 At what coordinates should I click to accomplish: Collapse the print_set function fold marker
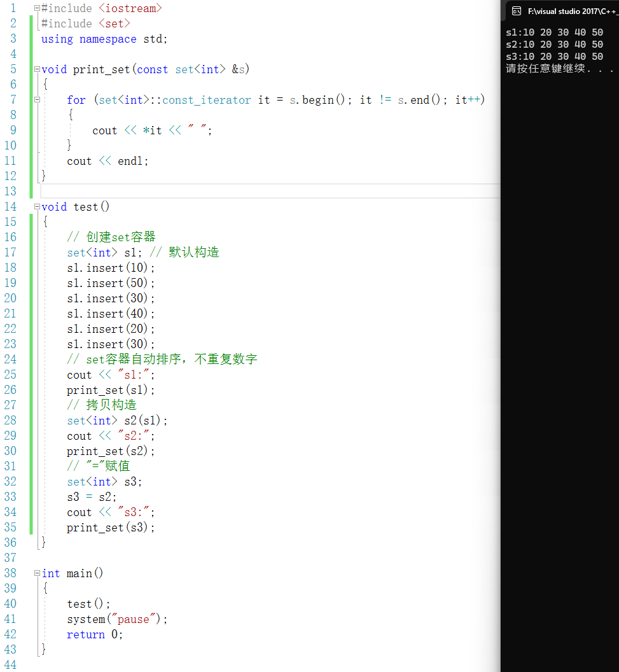pos(38,69)
